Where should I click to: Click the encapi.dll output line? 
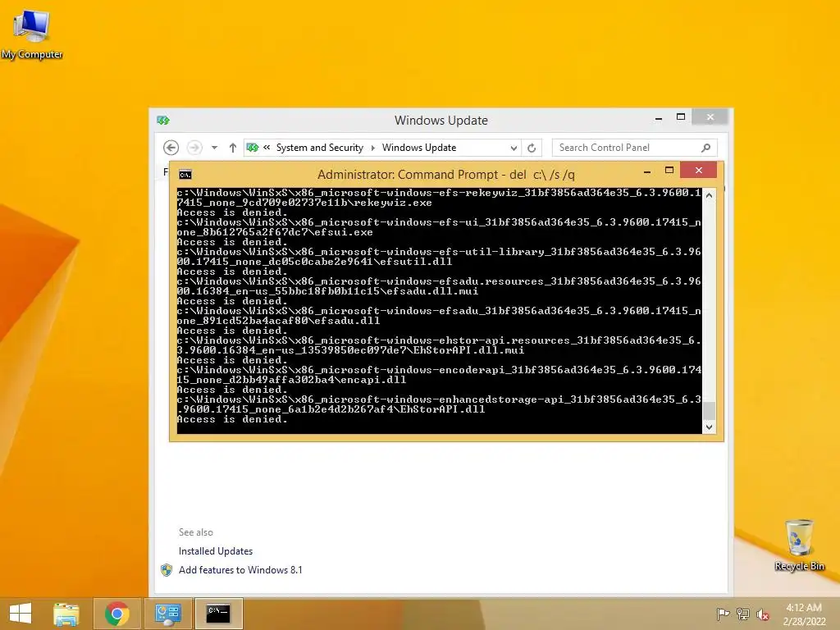[291, 380]
